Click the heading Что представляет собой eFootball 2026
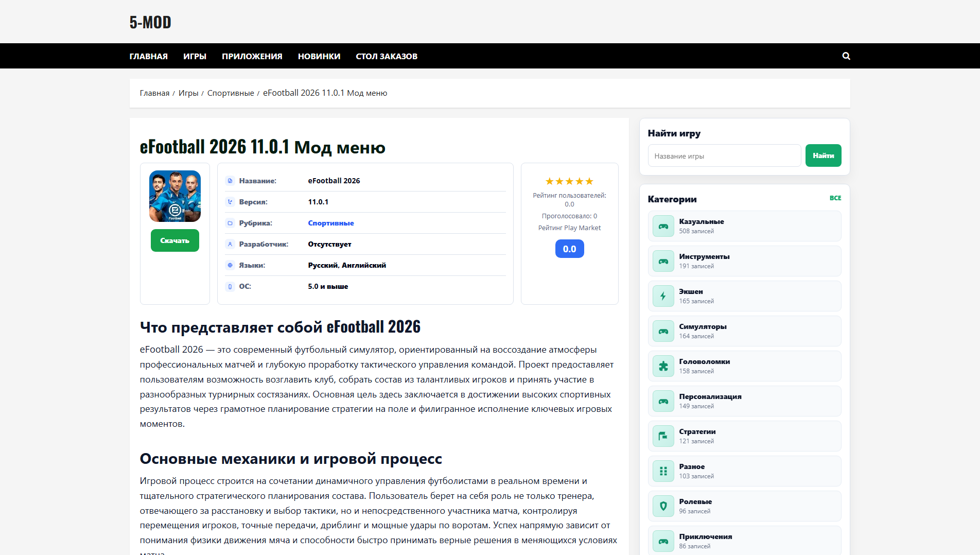Viewport: 980px width, 555px height. (280, 327)
